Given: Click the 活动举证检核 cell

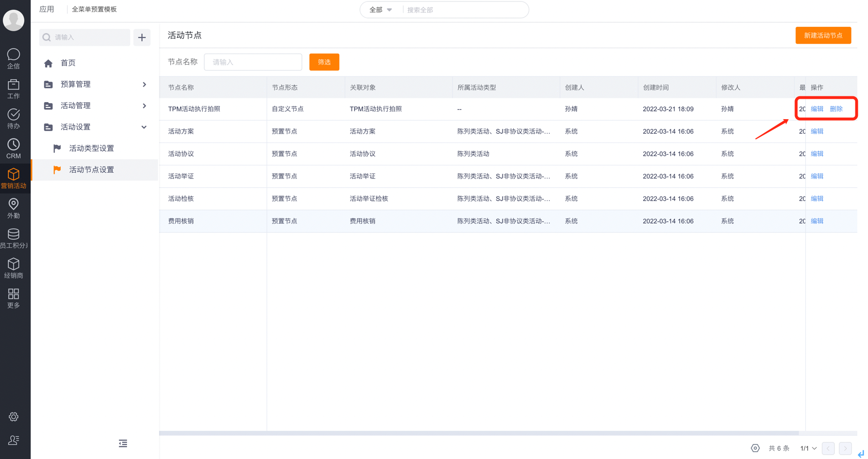Looking at the screenshot, I should pos(369,198).
